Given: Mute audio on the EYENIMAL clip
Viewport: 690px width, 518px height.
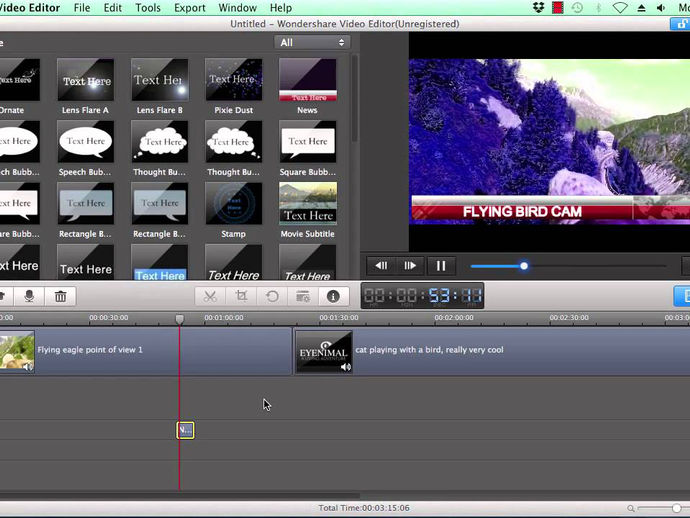Looking at the screenshot, I should (346, 367).
